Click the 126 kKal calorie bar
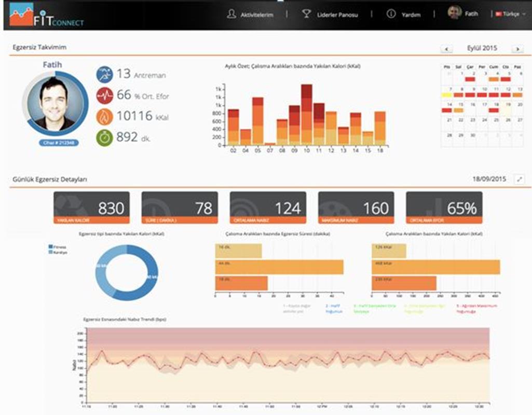Screen dimensions: 532x415 coord(389,251)
